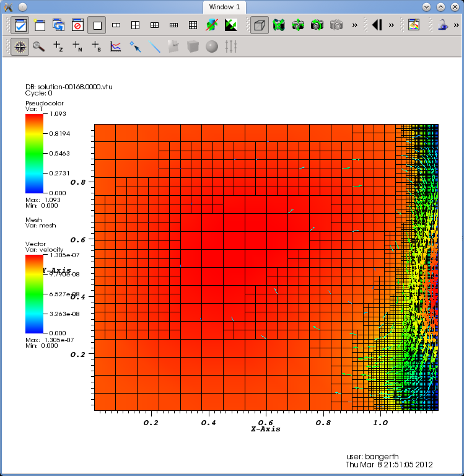The image size is (464, 476).
Task: Activate the Navigate compass tool
Action: 20,46
